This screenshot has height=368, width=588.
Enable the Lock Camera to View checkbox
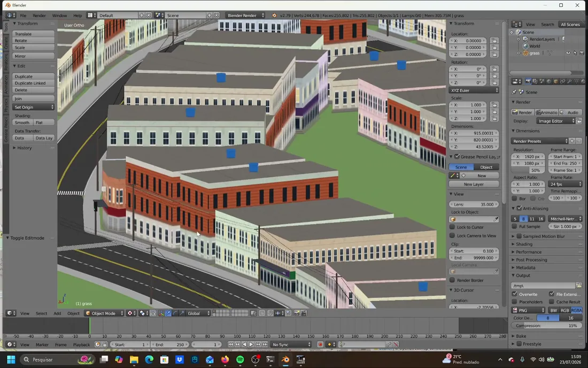point(452,235)
